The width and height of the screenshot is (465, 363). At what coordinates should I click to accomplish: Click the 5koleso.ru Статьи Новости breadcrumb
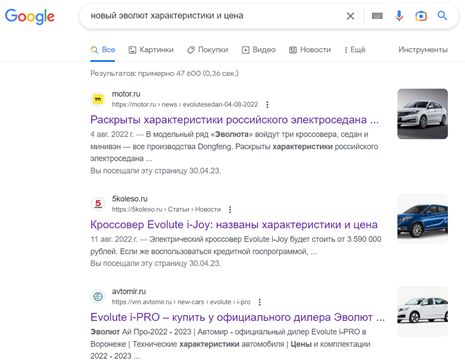point(166,209)
